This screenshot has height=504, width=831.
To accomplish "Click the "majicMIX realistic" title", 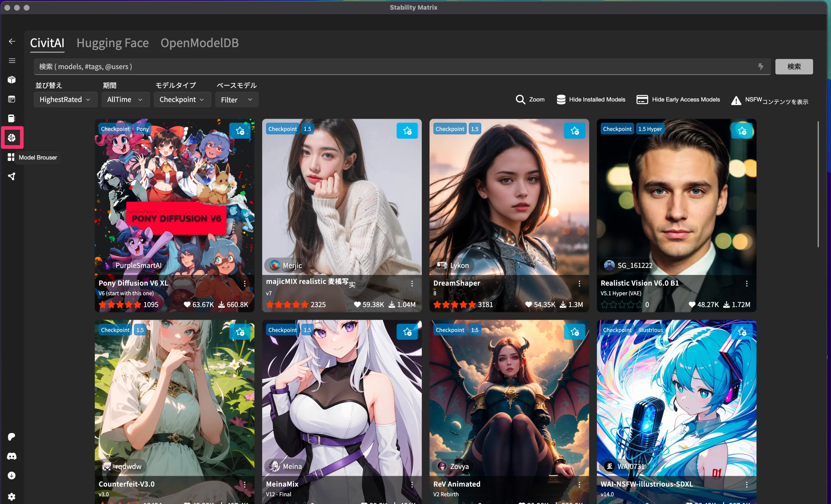I will 296,281.
